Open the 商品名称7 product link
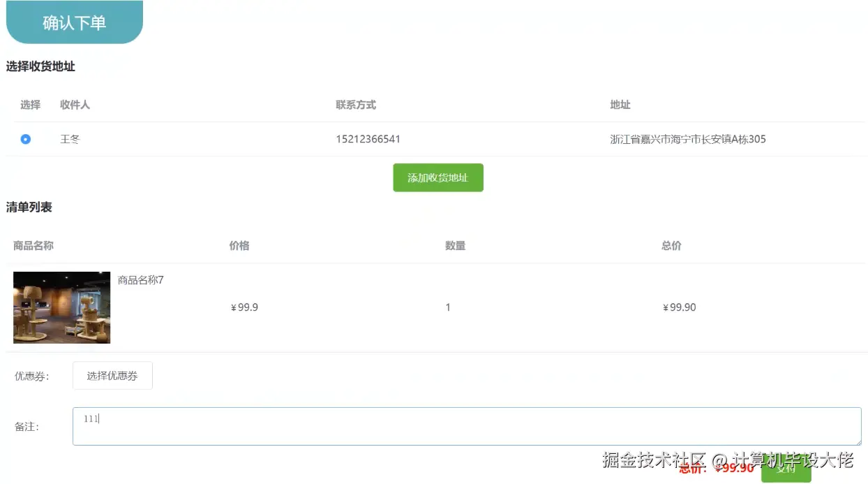The width and height of the screenshot is (868, 484). 140,279
